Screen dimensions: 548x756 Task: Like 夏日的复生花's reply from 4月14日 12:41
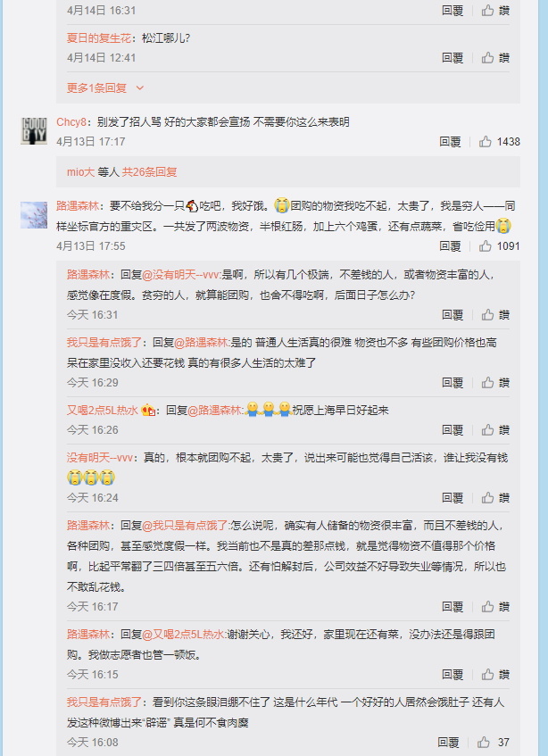(x=495, y=58)
